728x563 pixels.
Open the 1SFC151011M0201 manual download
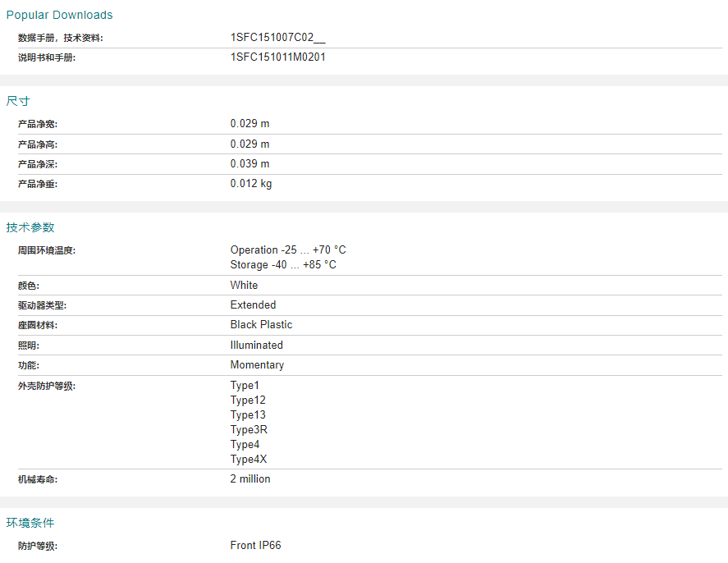click(277, 57)
